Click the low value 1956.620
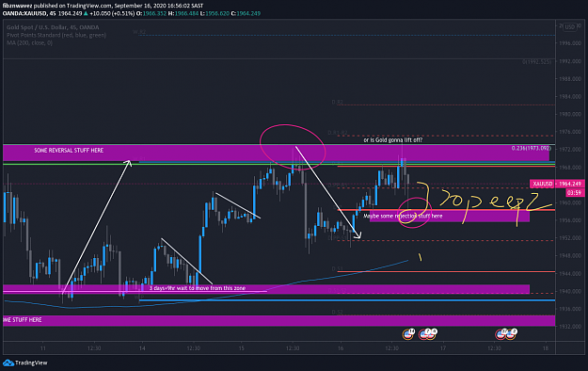Viewport: 588px width, 371px height. [217, 13]
